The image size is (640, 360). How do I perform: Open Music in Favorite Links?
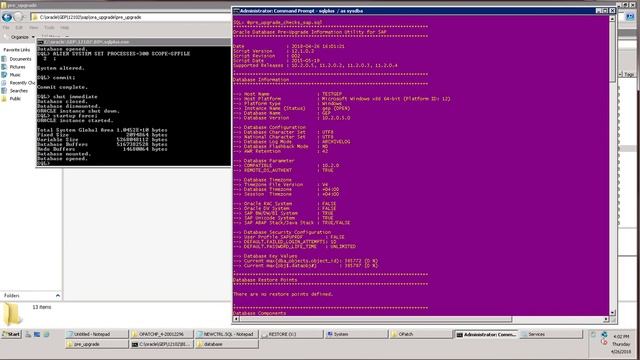[x=15, y=75]
